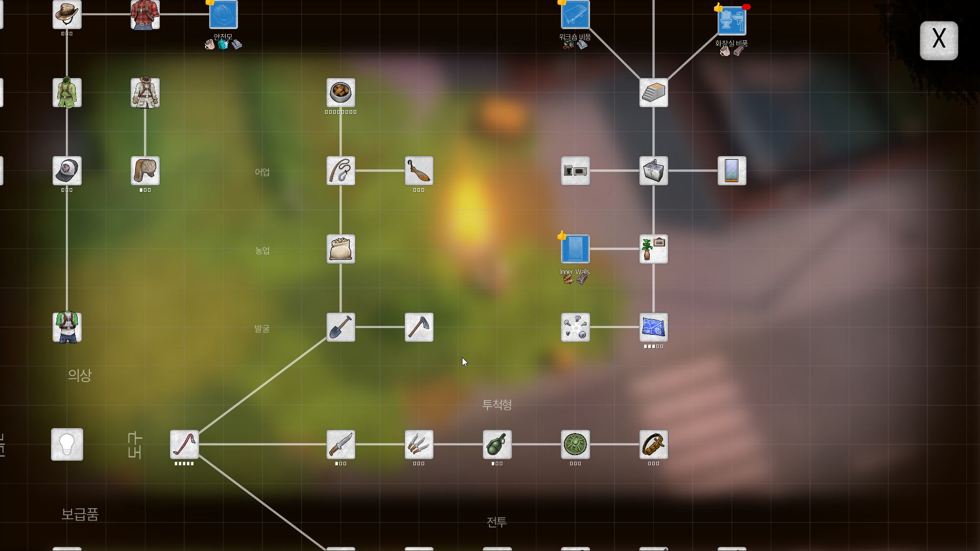Select the stairs building node
This screenshot has width=980, height=551.
point(653,93)
